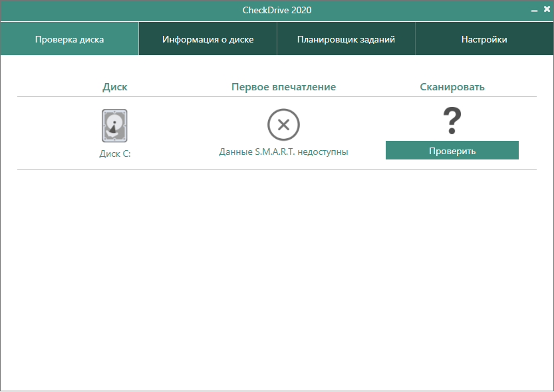
Task: Click the Данные S.M.A.R.T. недоступны text
Action: pyautogui.click(x=283, y=151)
